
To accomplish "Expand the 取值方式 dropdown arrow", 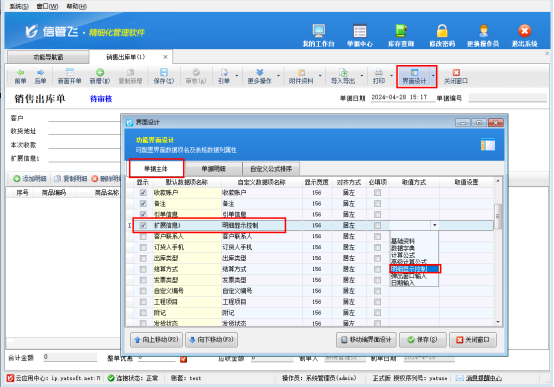I will tap(435, 225).
